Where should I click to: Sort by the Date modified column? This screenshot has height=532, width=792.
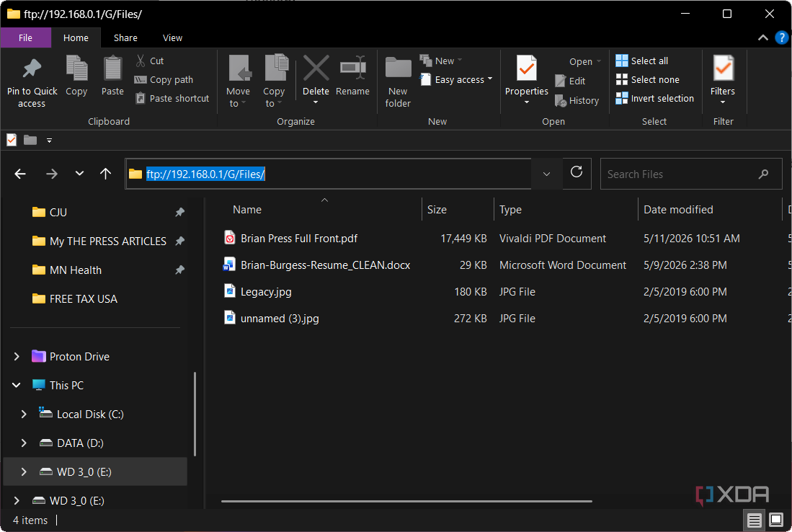click(678, 210)
